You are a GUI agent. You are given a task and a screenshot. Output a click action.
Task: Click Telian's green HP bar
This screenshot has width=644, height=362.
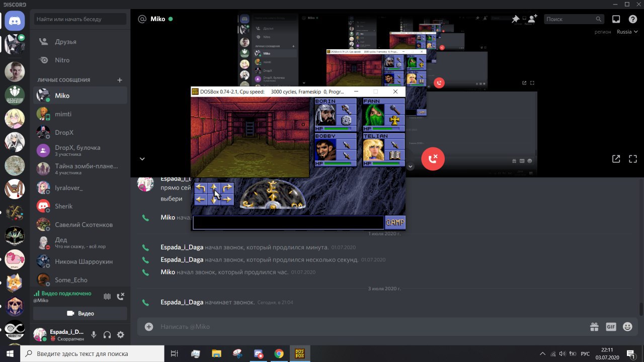click(x=386, y=164)
